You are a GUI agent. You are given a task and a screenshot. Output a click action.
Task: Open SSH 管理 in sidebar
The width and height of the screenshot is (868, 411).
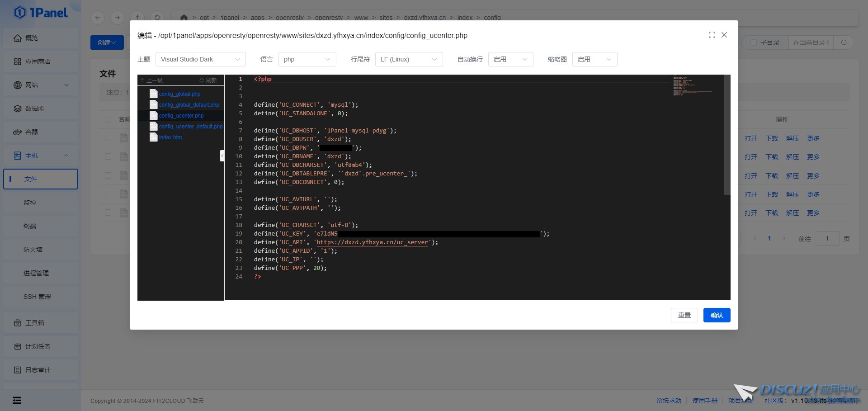[x=41, y=297]
